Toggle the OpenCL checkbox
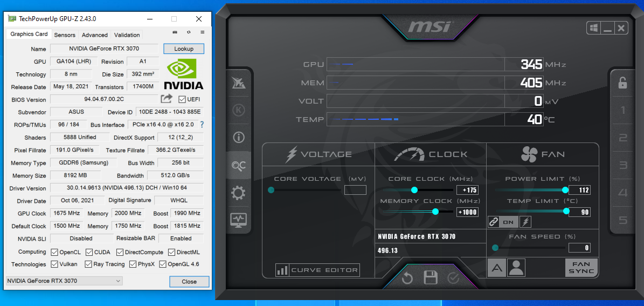The width and height of the screenshot is (644, 306). [x=54, y=252]
